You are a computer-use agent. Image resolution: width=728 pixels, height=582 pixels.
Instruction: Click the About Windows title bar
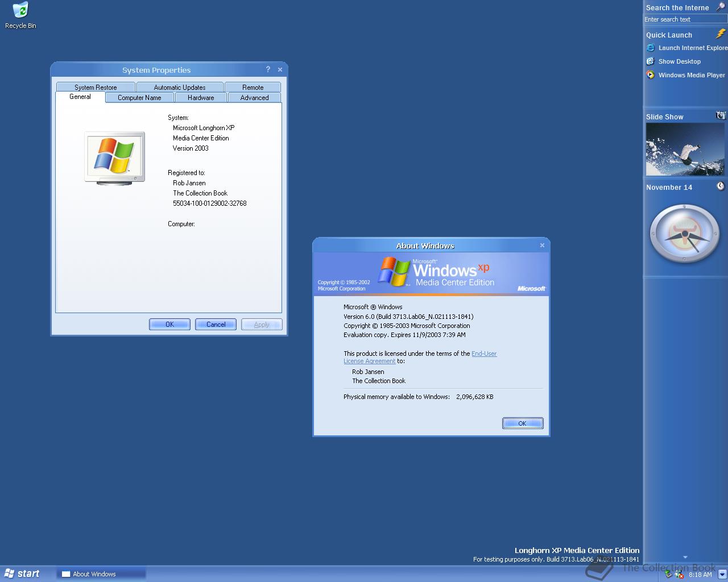click(x=425, y=246)
